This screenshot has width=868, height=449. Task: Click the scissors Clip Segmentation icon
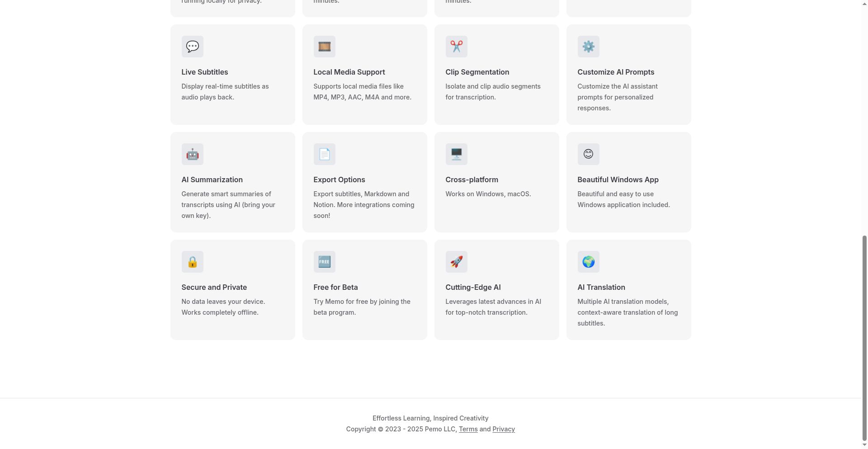click(456, 47)
